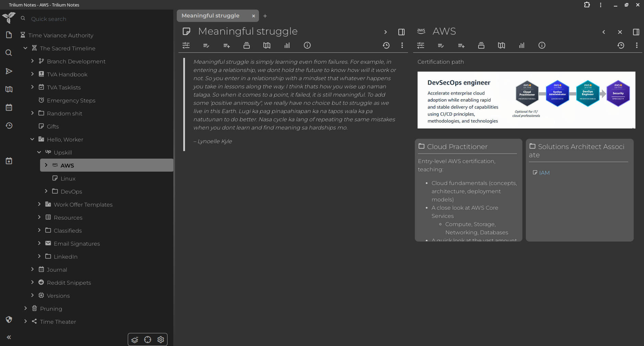The image size is (644, 346).
Task: Create a new note from launcher bar
Action: (x=9, y=35)
